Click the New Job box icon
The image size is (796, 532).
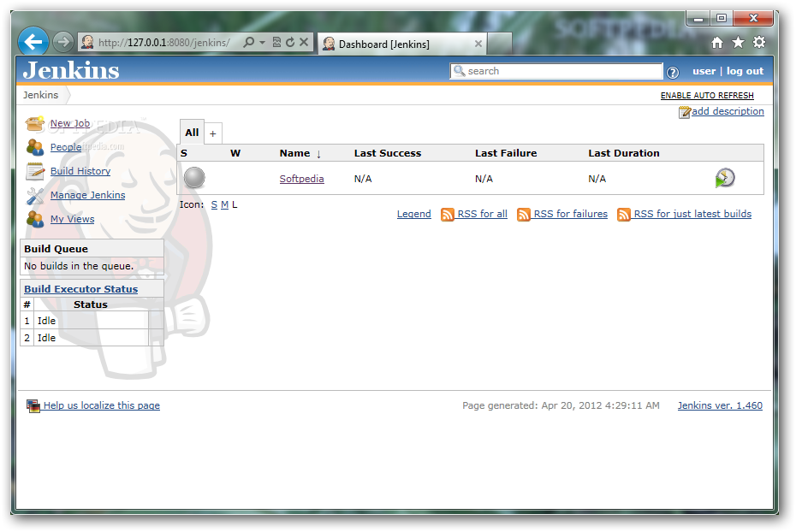[x=35, y=123]
